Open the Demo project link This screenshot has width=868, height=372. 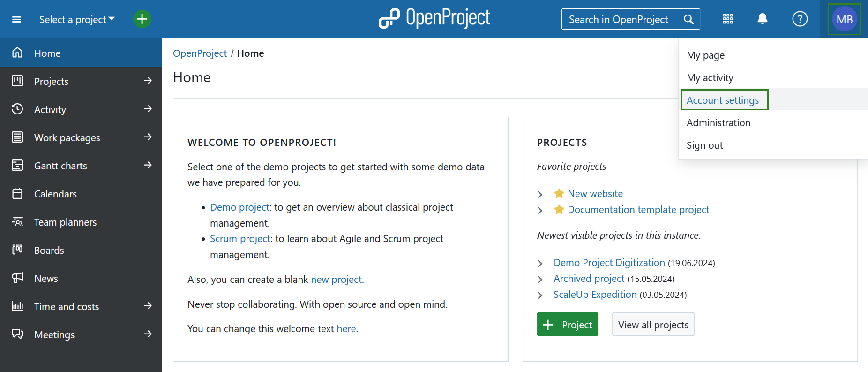239,207
